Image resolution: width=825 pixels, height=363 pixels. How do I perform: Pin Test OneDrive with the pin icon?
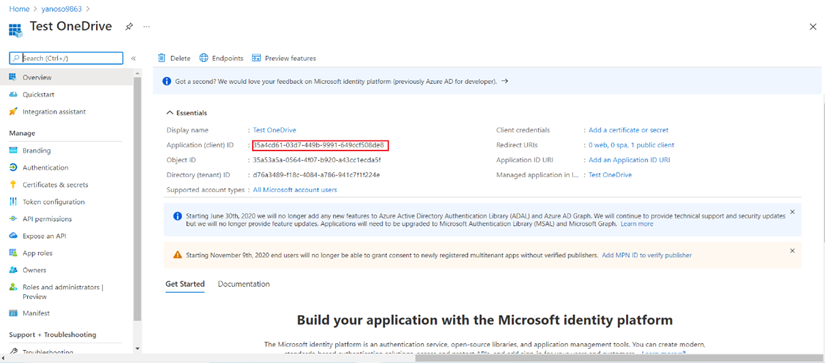point(129,26)
